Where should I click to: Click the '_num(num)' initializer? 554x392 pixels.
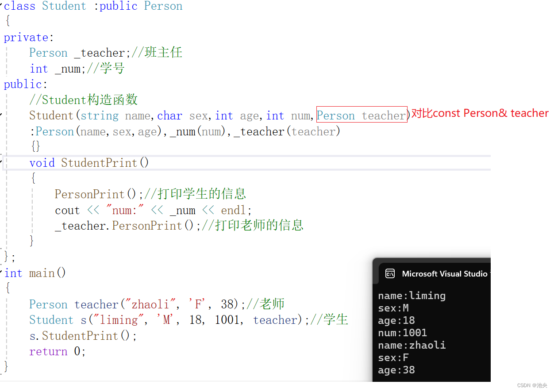coord(199,132)
